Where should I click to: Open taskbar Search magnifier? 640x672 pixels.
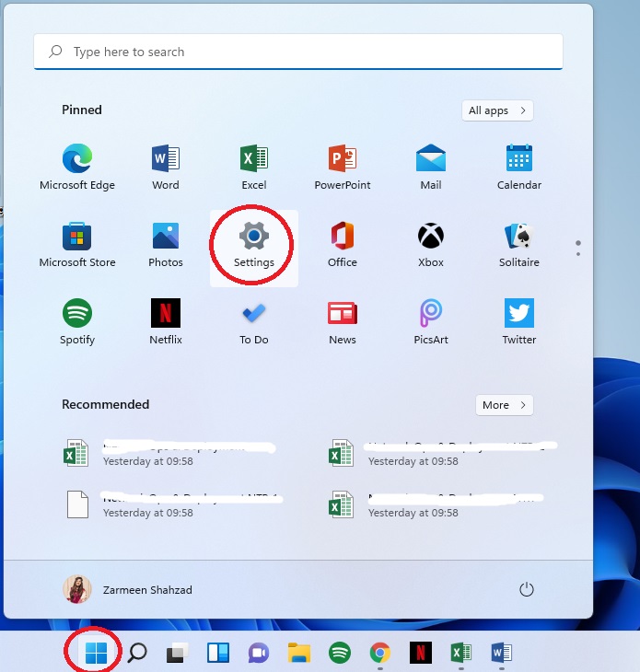[x=137, y=653]
